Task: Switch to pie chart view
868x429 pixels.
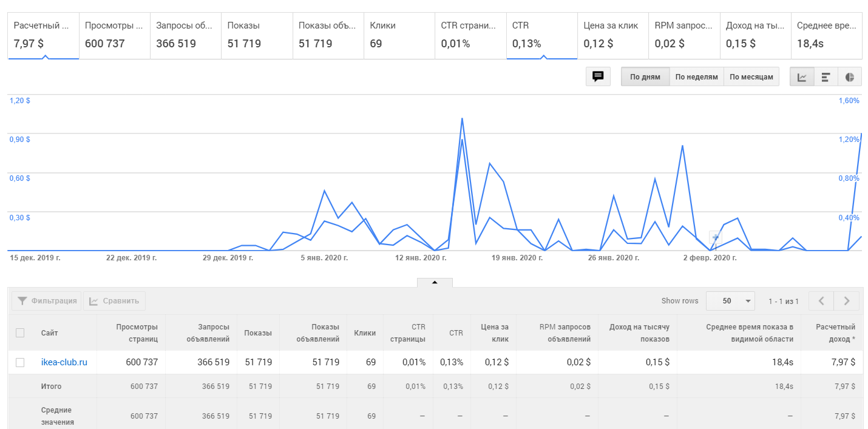Action: tap(850, 77)
